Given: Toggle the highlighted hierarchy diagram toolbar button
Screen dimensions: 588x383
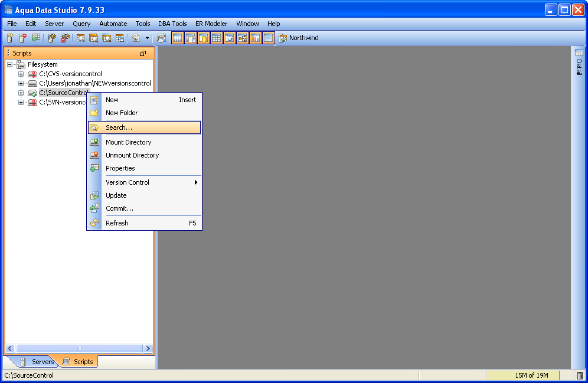Looking at the screenshot, I should tap(242, 38).
